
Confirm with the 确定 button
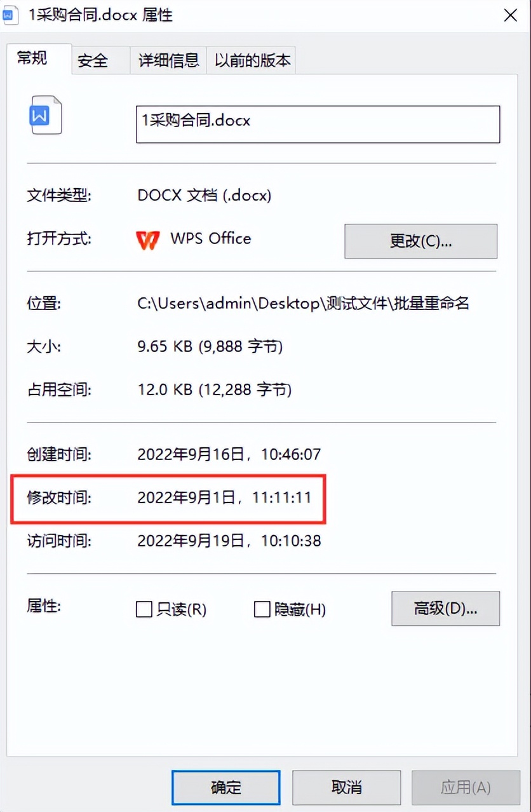point(225,788)
